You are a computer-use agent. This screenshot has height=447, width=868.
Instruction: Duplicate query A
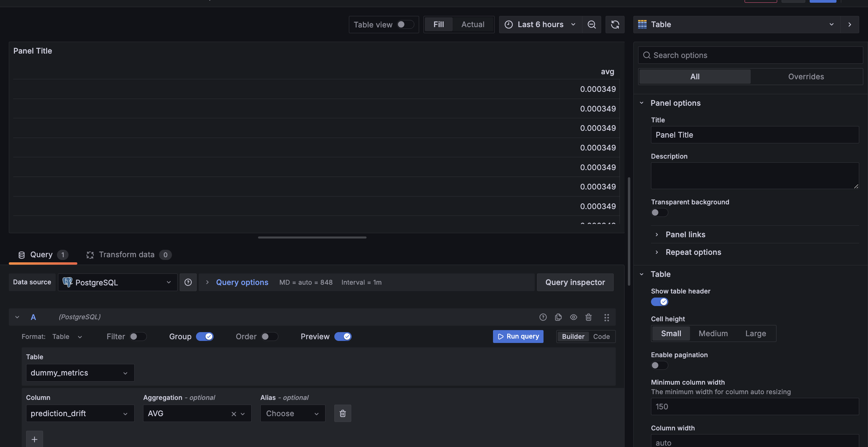tap(558, 317)
